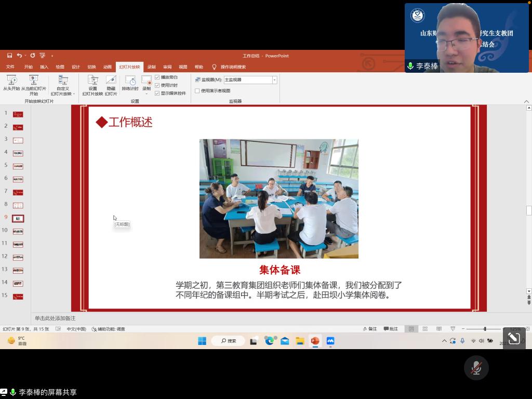Toggle 播放旁白 checkbox

(157, 77)
